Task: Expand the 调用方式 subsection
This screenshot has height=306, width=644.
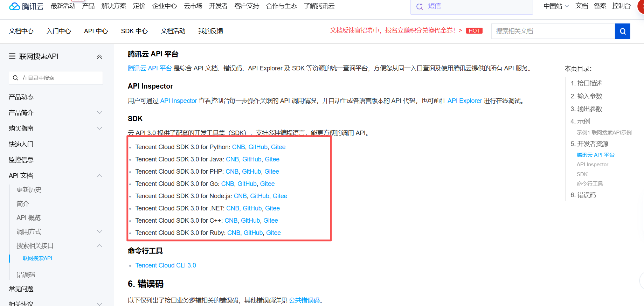Action: point(99,232)
